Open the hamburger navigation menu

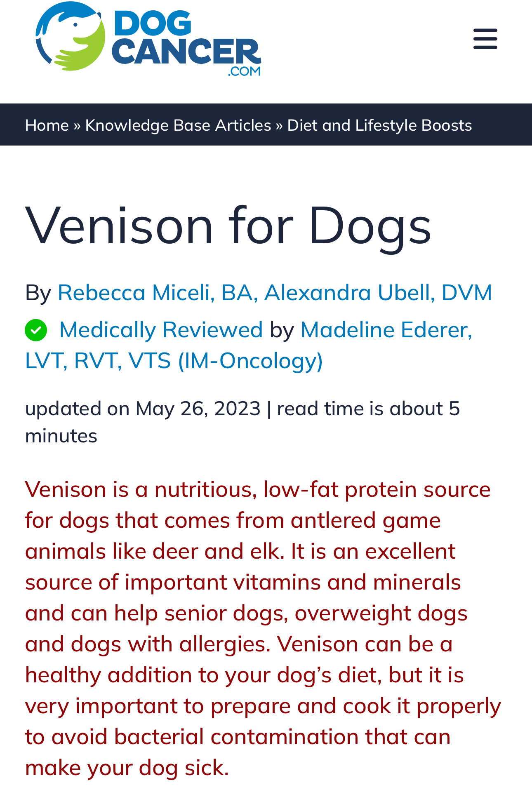[x=485, y=39]
